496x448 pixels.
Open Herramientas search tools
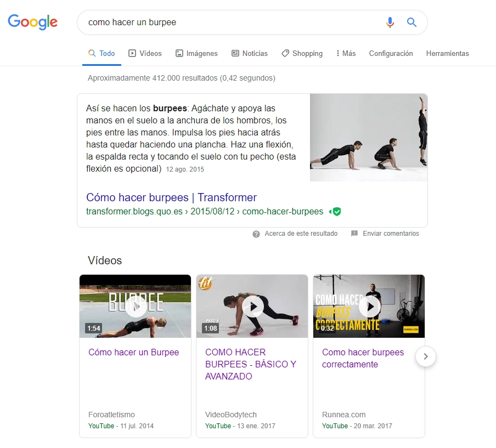447,53
